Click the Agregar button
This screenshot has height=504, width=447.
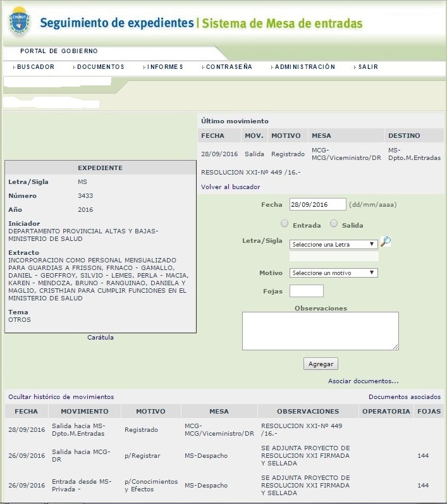[321, 364]
